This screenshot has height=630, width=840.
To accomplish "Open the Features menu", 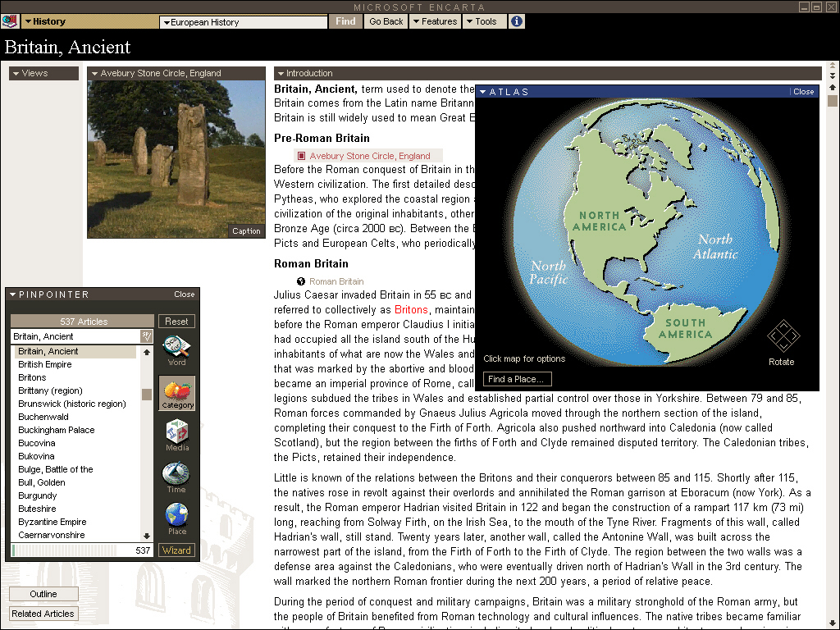I will 435,21.
